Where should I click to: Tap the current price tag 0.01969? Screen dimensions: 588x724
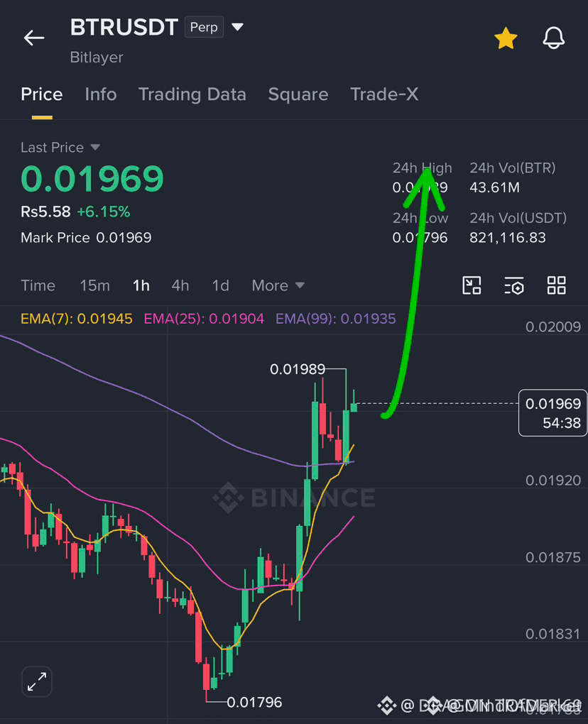(x=553, y=413)
